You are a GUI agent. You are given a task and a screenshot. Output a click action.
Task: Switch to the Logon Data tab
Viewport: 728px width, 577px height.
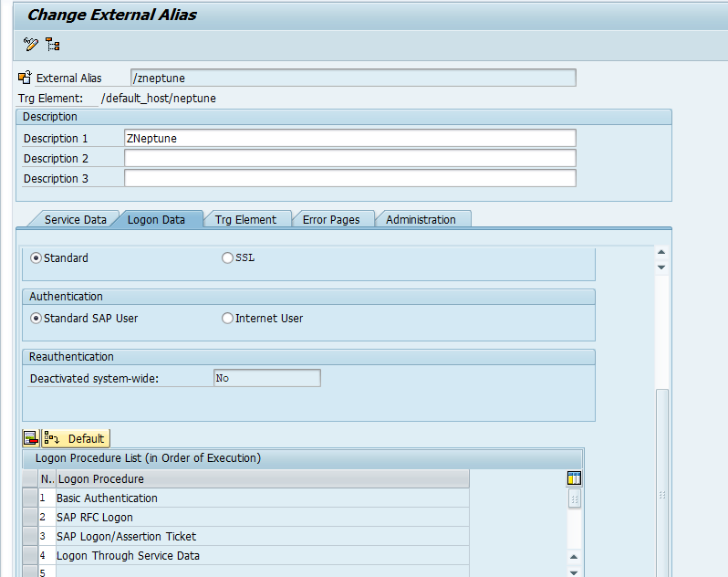pyautogui.click(x=157, y=219)
